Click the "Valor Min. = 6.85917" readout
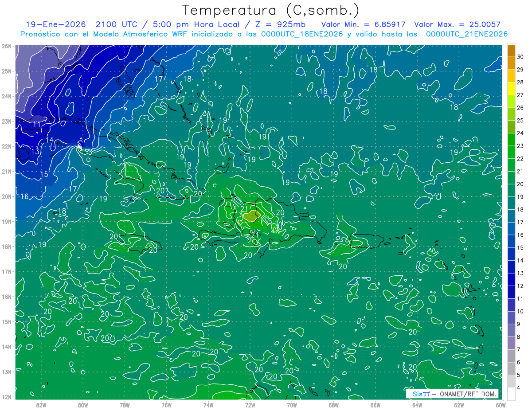 (x=363, y=24)
